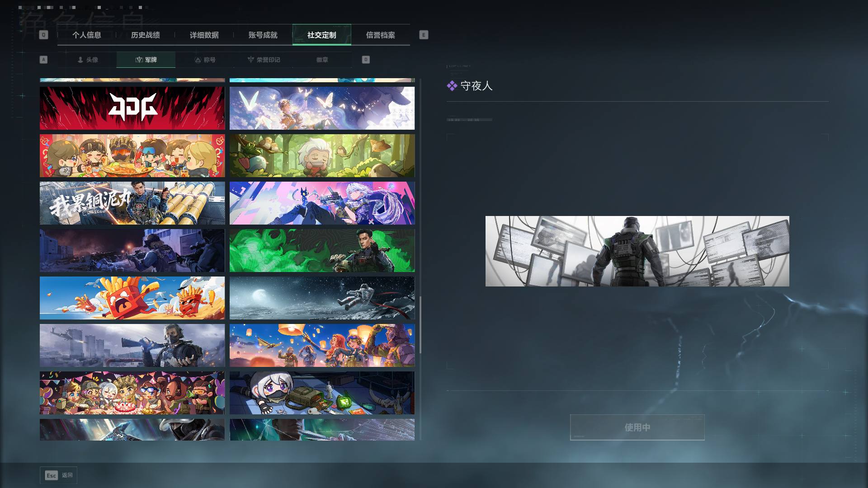This screenshot has width=868, height=488.
Task: Click the 守夜人 preview banner image
Action: 637,251
